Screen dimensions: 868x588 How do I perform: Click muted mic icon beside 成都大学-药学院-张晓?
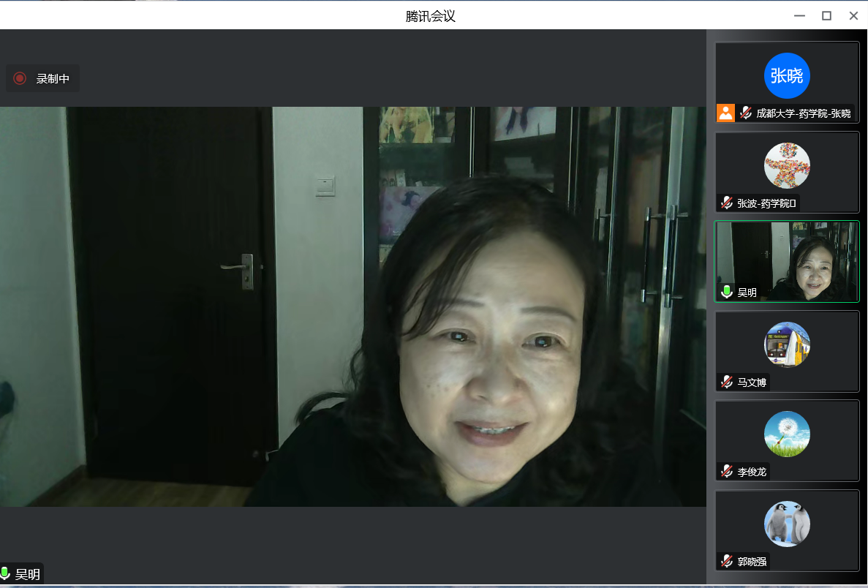[746, 113]
